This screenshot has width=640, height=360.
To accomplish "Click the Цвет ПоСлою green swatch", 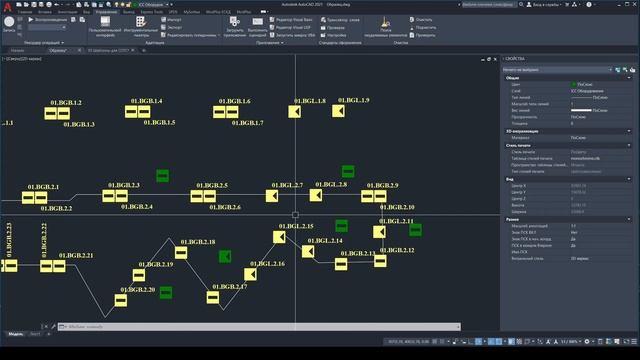I will [573, 84].
